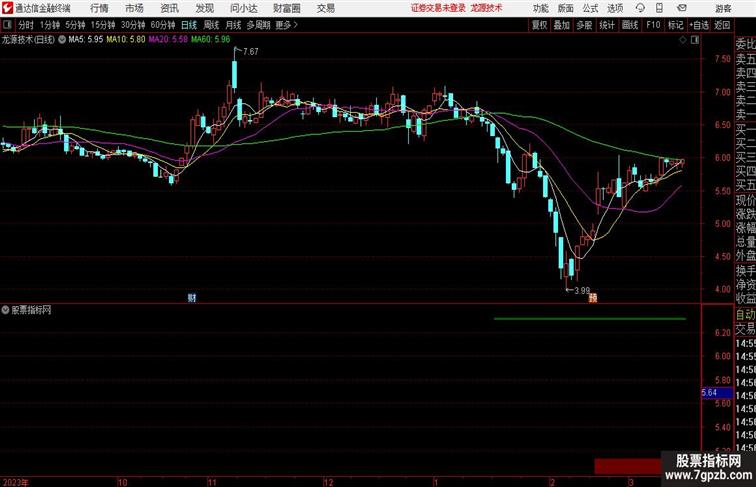Toggle the right panel icon above the chart

point(695,40)
